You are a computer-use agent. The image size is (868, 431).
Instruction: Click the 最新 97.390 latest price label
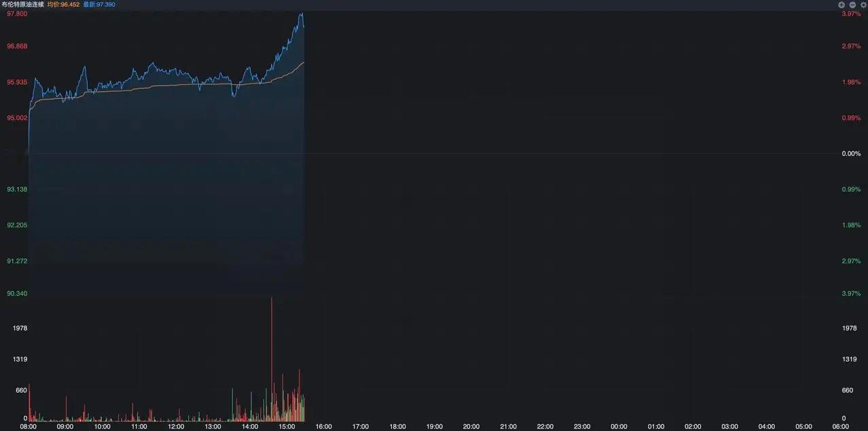point(99,4)
